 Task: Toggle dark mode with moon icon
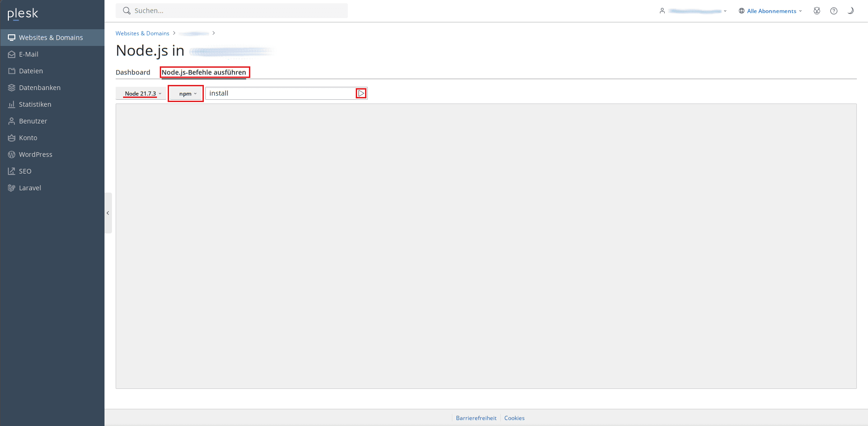850,11
